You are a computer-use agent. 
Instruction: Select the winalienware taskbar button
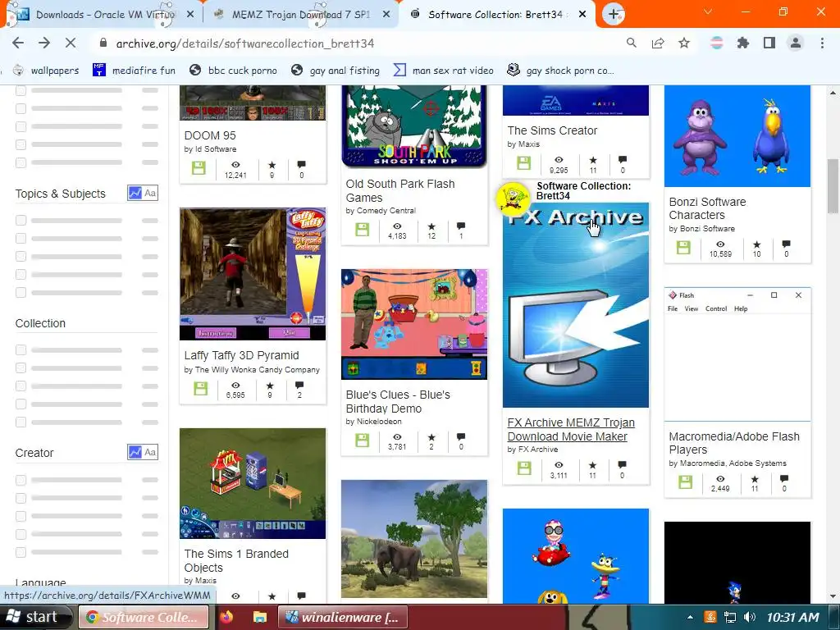(343, 617)
